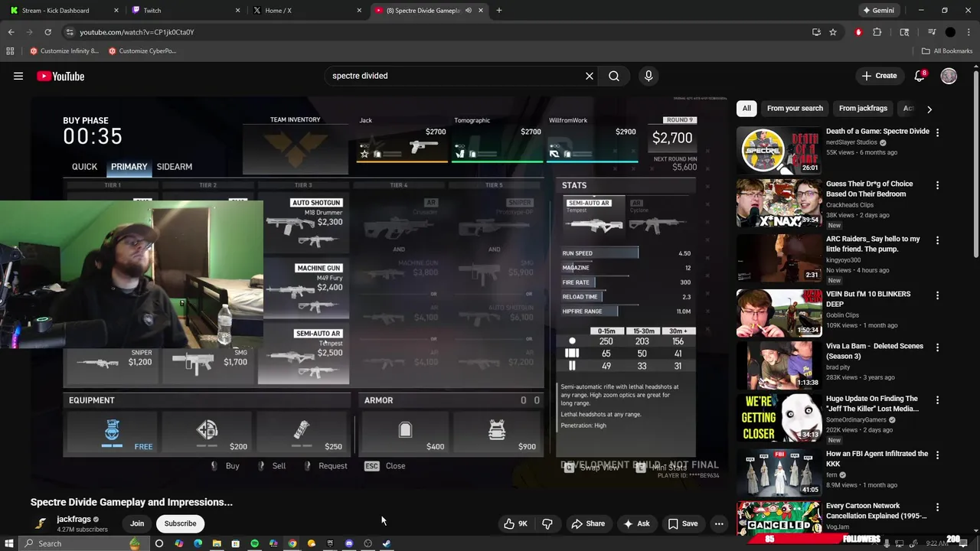Run search with the magnifier button
Image resolution: width=980 pixels, height=551 pixels.
614,76
